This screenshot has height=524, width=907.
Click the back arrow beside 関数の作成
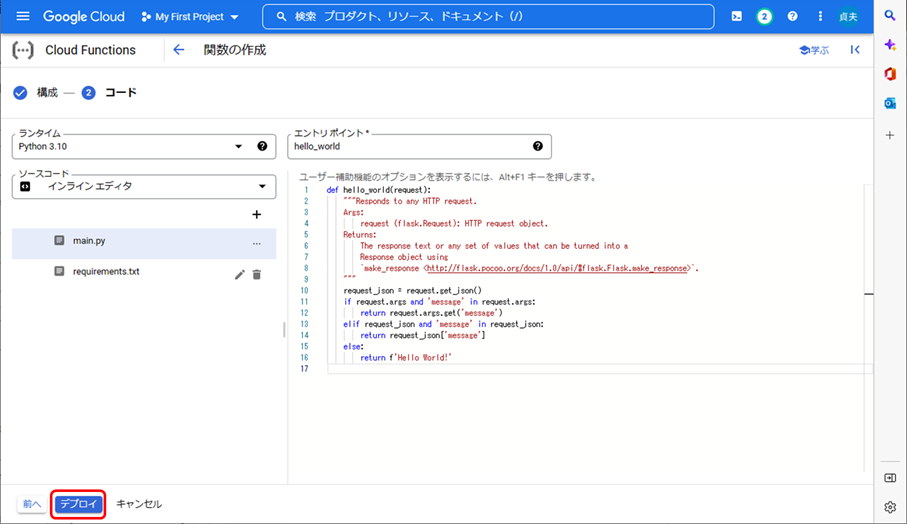click(x=179, y=50)
